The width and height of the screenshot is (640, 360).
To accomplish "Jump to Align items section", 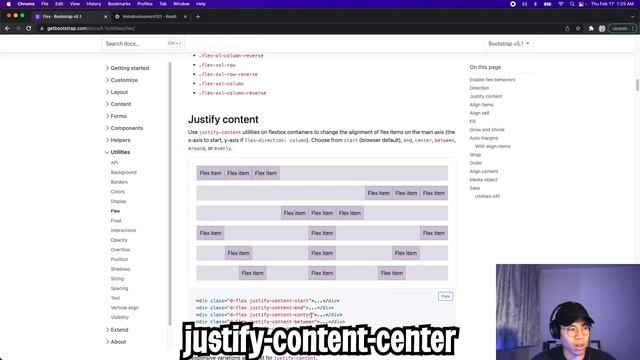I will (481, 105).
